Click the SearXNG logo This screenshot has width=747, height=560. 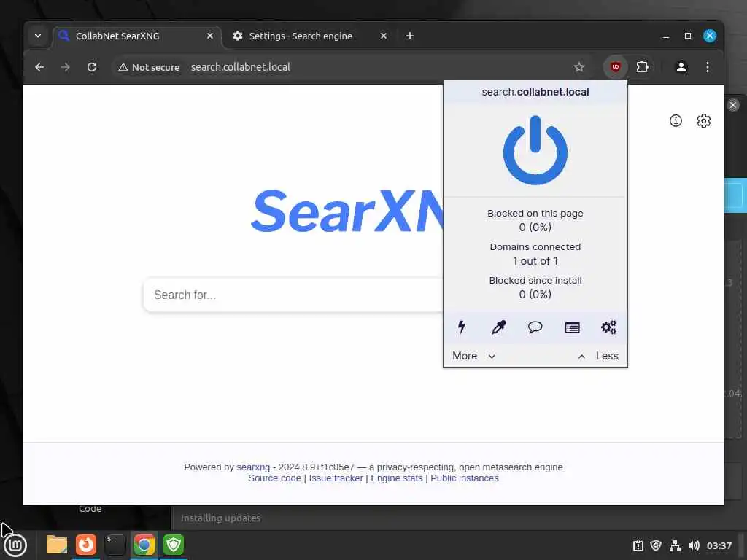click(347, 211)
